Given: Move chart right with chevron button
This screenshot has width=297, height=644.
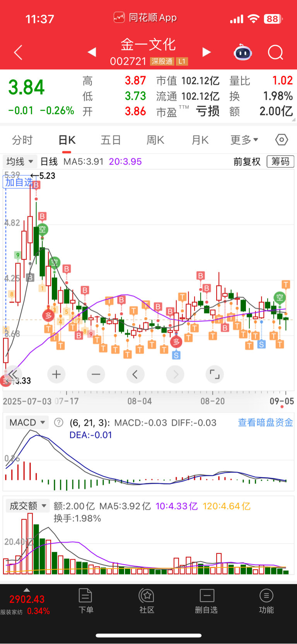Looking at the screenshot, I should tap(175, 374).
